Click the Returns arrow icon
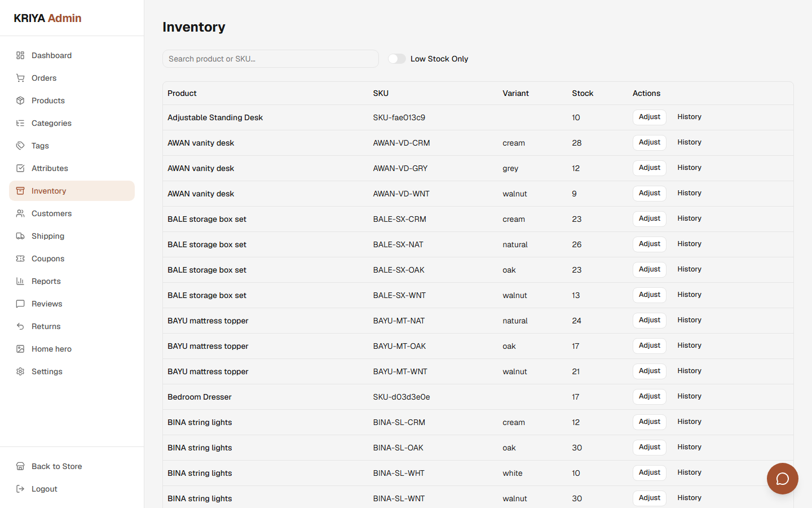This screenshot has height=508, width=812. 20,326
